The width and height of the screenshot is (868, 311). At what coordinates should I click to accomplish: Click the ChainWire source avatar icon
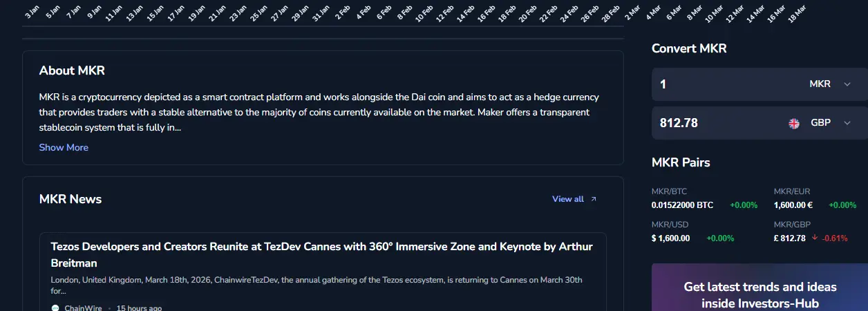pyautogui.click(x=55, y=308)
